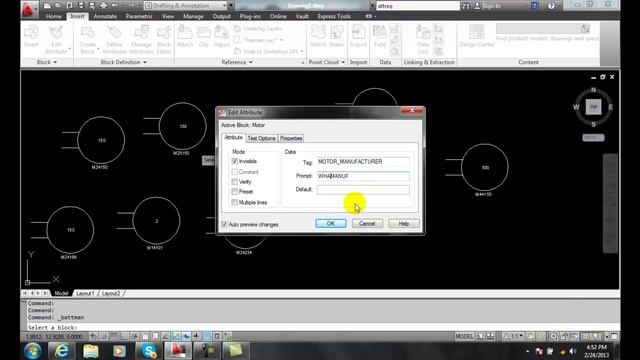Click the Plot printer icon in quick access toolbar

point(103,6)
